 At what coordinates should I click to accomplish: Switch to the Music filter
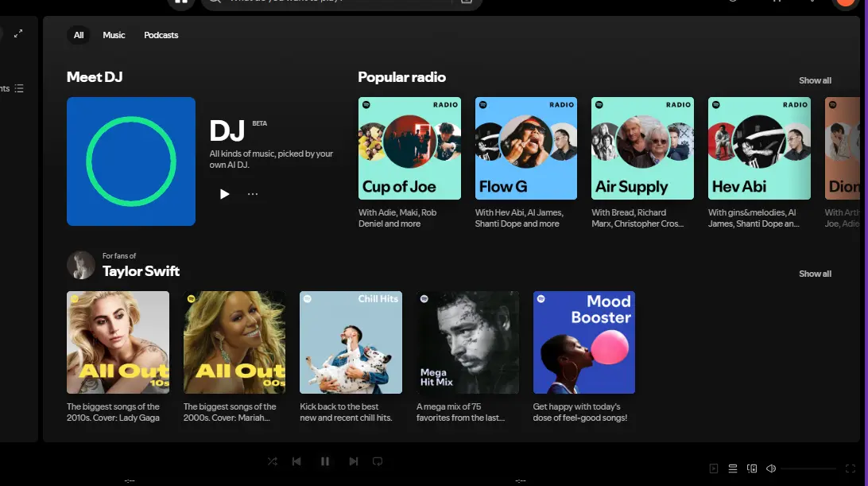[x=114, y=35]
